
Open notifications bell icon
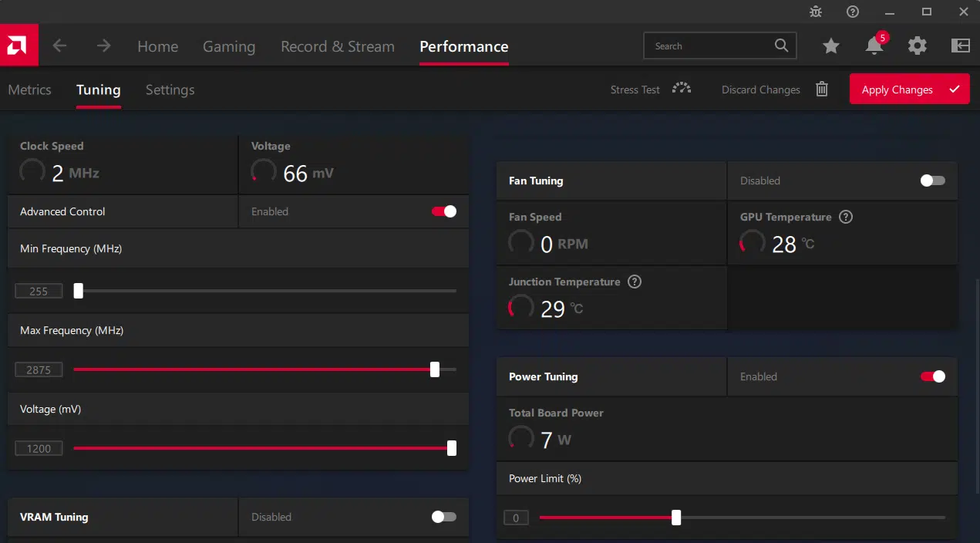[x=874, y=46]
